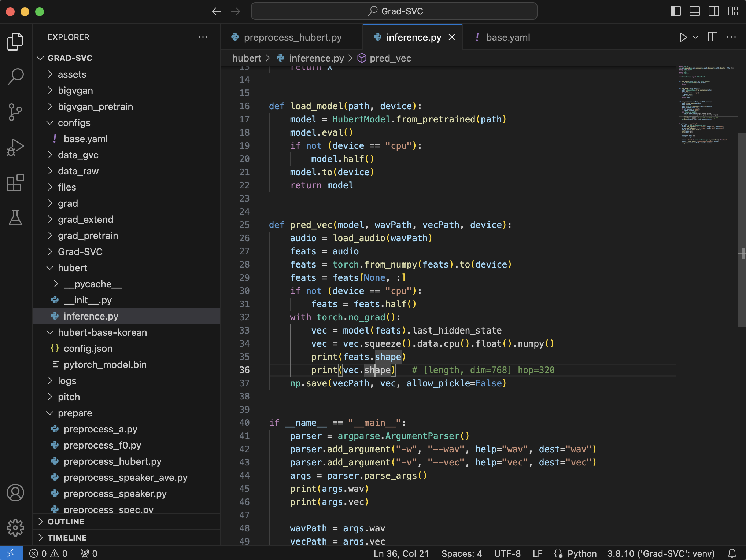Toggle the bottom panel
The height and width of the screenshot is (560, 746).
pos(695,11)
